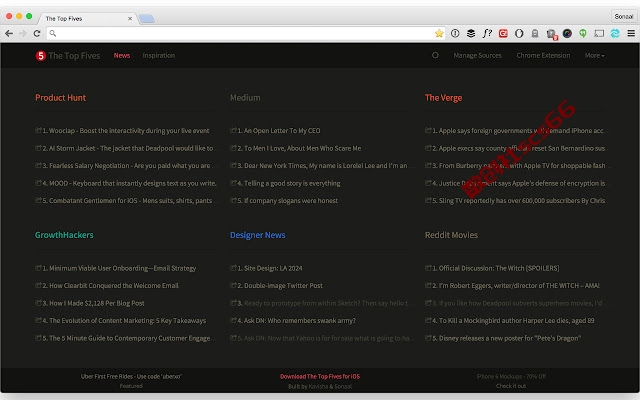Open 'How Clearbit Conquered the Welcome Email'
This screenshot has height=400, width=640.
tap(111, 285)
